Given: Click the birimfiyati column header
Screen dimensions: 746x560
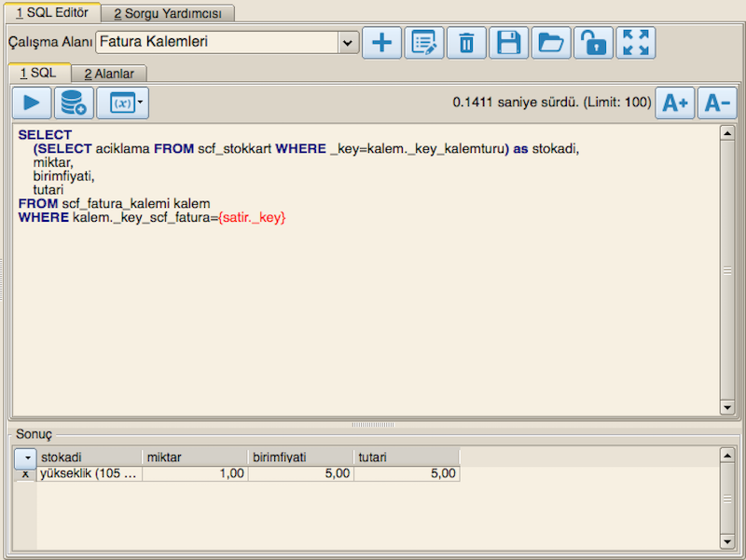Looking at the screenshot, I should 301,458.
